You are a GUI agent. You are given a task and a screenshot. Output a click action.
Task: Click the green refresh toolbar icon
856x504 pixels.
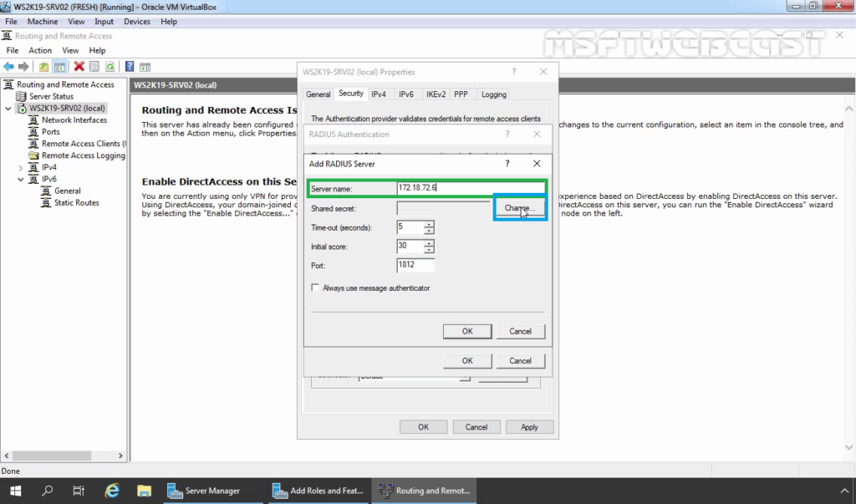pyautogui.click(x=110, y=67)
